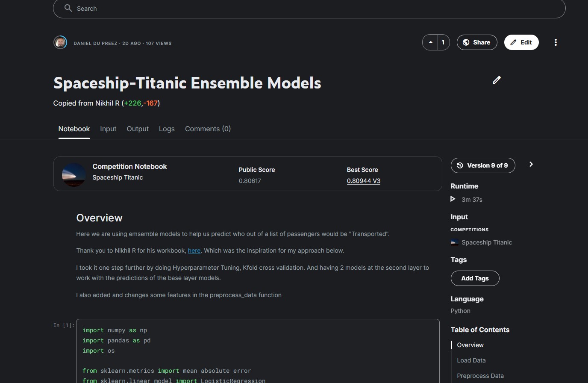
Task: Click the search magnifier icon
Action: [x=68, y=8]
